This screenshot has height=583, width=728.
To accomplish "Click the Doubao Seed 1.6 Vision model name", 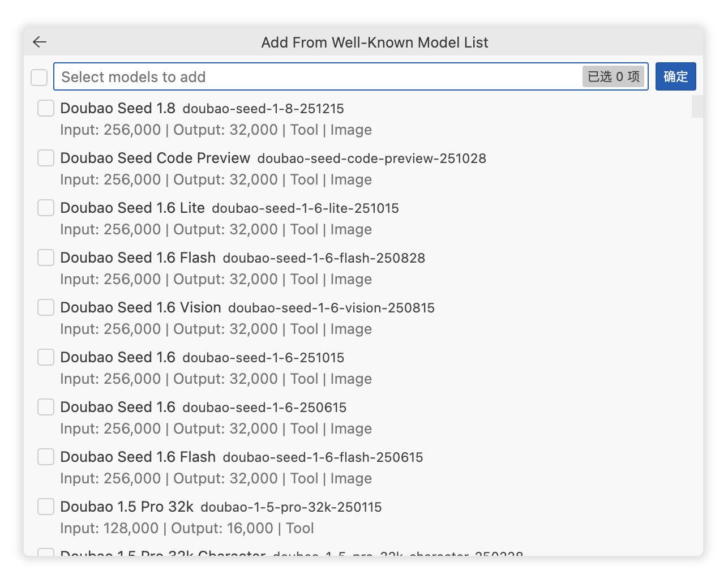I will click(x=140, y=307).
